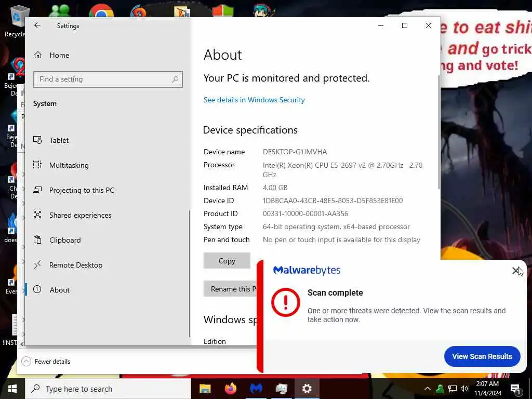
Task: Click the Shared experiences icon
Action: pos(37,215)
